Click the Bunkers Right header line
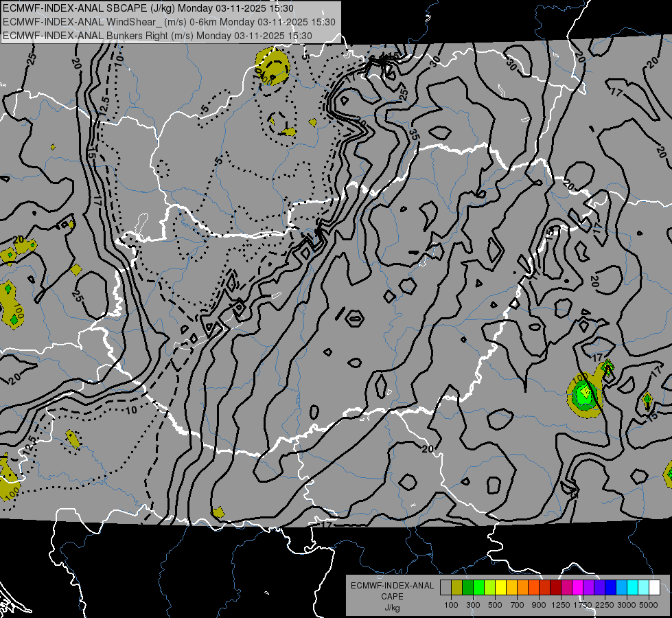Image resolution: width=672 pixels, height=618 pixels. click(x=157, y=36)
